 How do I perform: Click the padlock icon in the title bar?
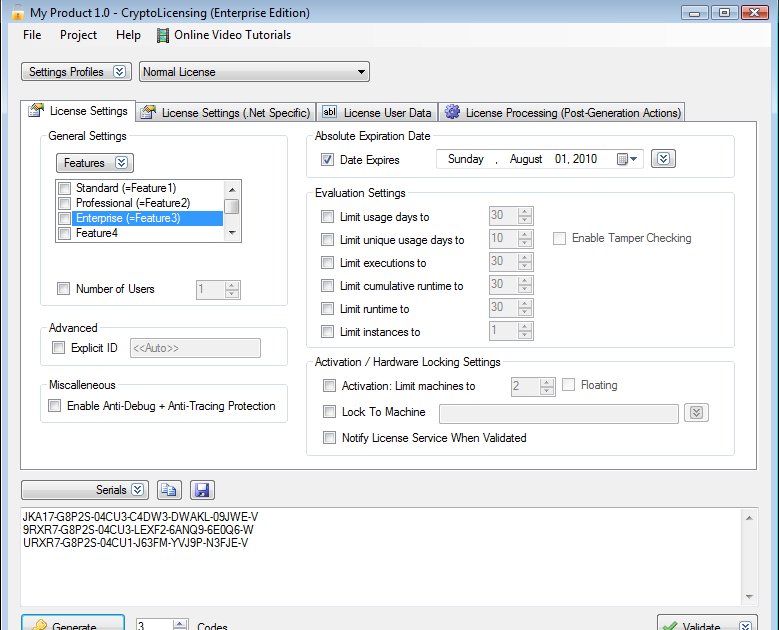point(18,12)
